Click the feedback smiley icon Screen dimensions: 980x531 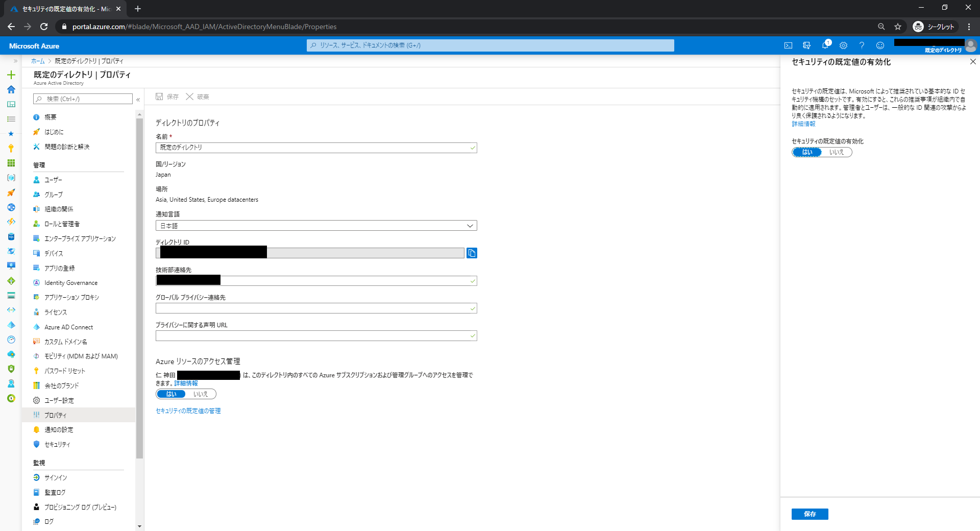(880, 45)
